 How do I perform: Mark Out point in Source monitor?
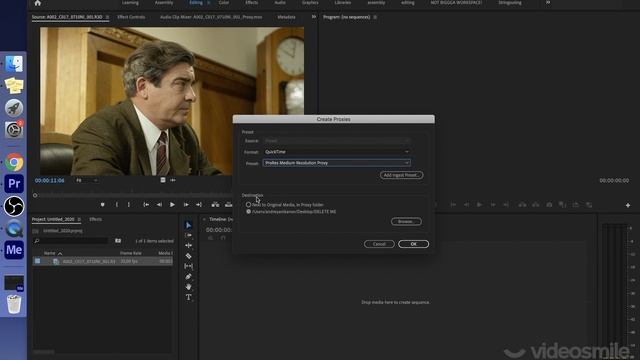(129, 204)
